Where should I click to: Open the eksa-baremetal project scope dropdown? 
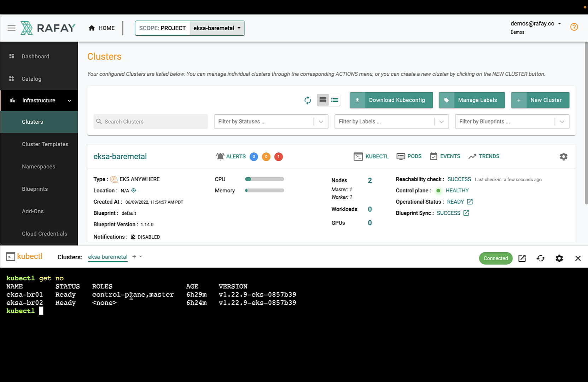coord(217,28)
